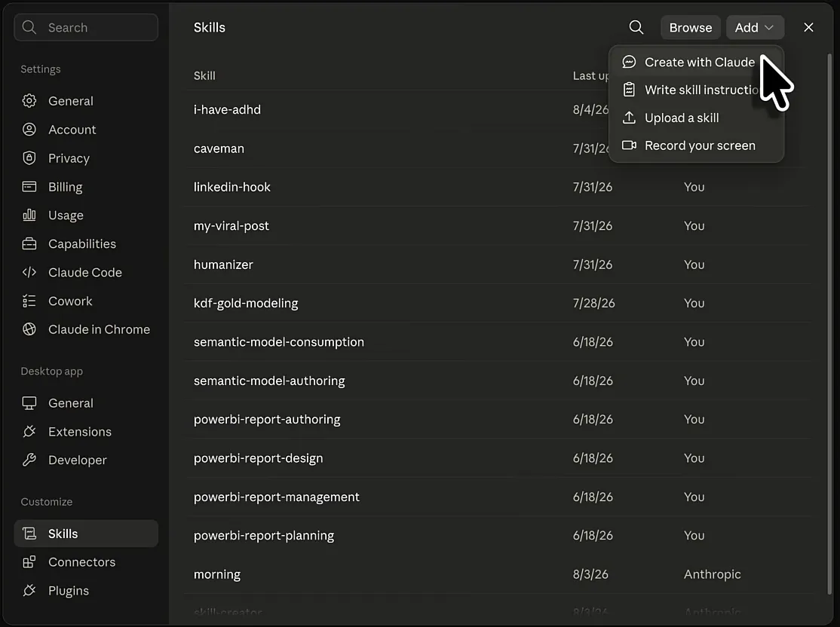The height and width of the screenshot is (627, 840).
Task: Click the 7/28/26 date cell
Action: (x=593, y=303)
